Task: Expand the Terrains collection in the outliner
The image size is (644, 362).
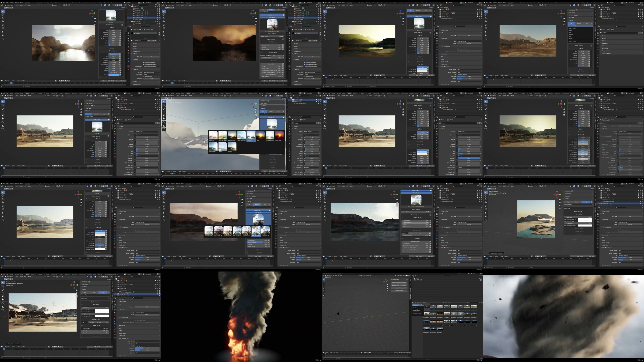Action: tap(291, 100)
